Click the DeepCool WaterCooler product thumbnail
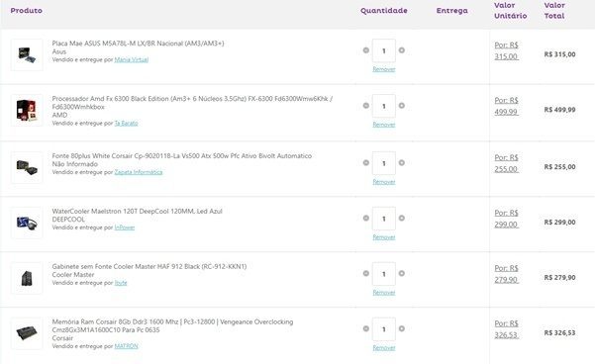The height and width of the screenshot is (364, 595). pyautogui.click(x=27, y=223)
